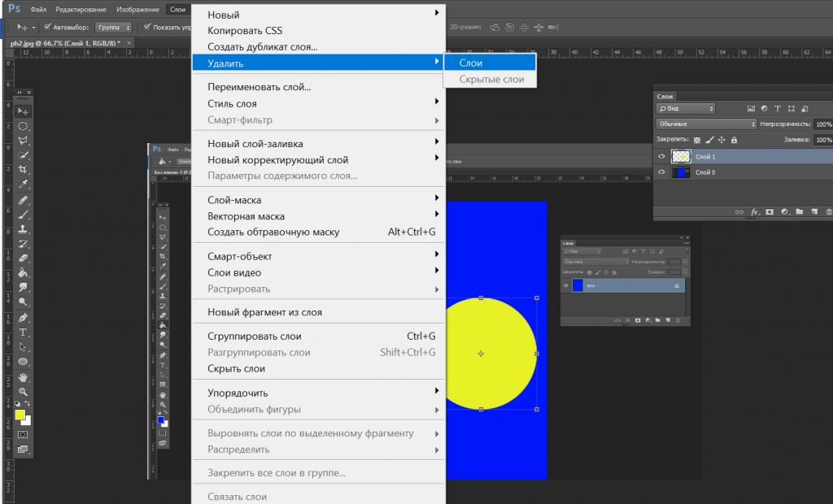The height and width of the screenshot is (504, 833).
Task: Click the yellow foreground color swatch
Action: (20, 415)
